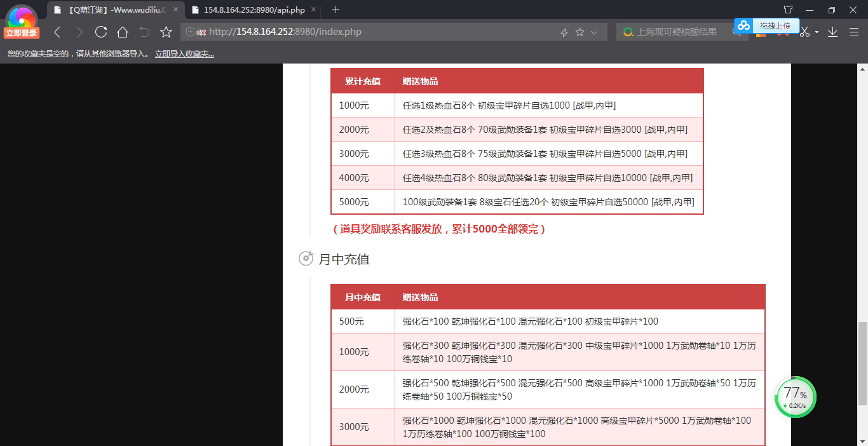Click the lightning speed mode icon

coord(564,32)
